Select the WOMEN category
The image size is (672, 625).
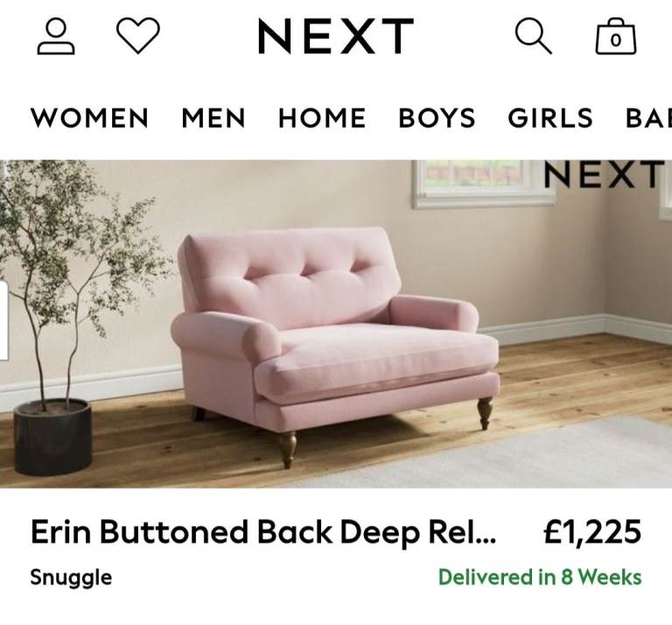(89, 118)
